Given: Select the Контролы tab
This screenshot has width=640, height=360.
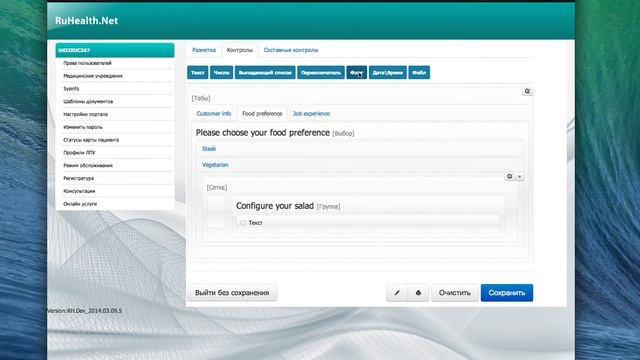Looking at the screenshot, I should pyautogui.click(x=240, y=50).
